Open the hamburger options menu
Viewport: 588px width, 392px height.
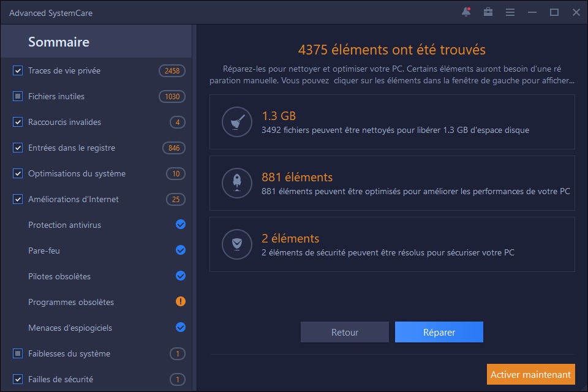(x=510, y=12)
